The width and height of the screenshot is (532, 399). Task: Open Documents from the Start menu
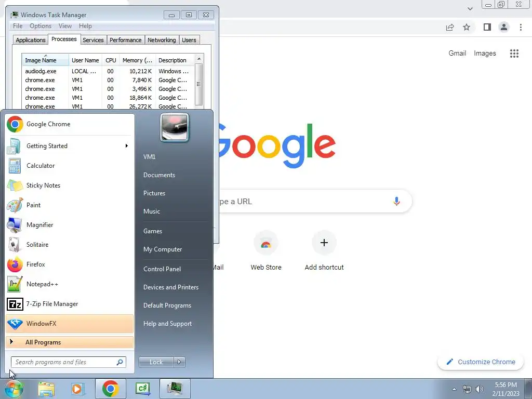pos(159,175)
